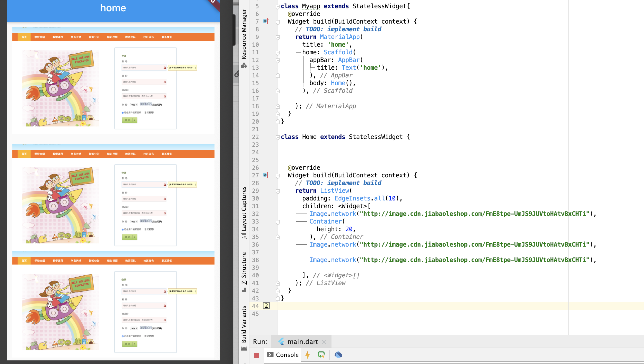
Task: Open the Build Variants side panel
Action: coord(244,324)
